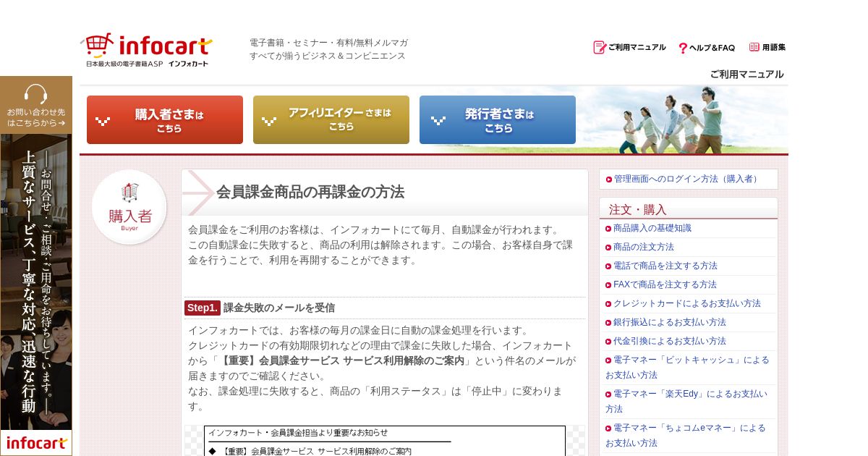Open 代金引換によるお支払い方法 link

coord(670,341)
